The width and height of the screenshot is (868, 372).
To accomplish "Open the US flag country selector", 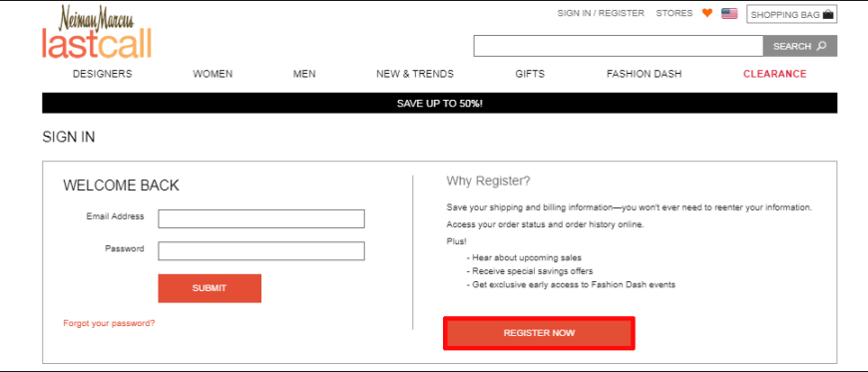I will tap(729, 13).
